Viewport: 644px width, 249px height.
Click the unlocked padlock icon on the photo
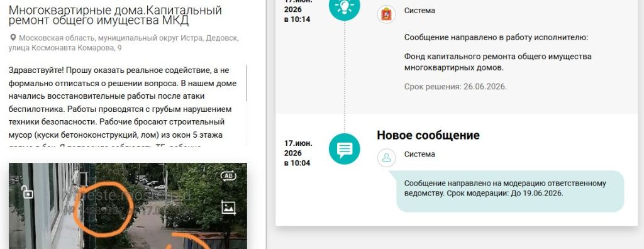pos(27,192)
